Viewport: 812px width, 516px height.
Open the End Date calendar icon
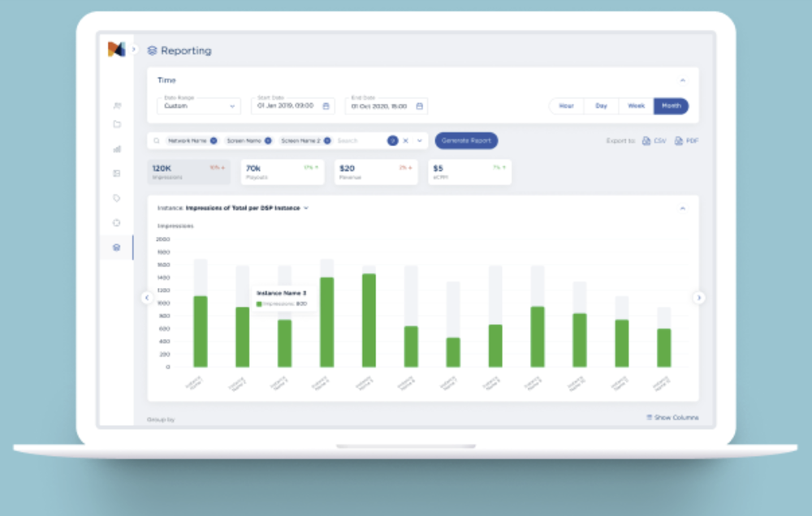420,106
